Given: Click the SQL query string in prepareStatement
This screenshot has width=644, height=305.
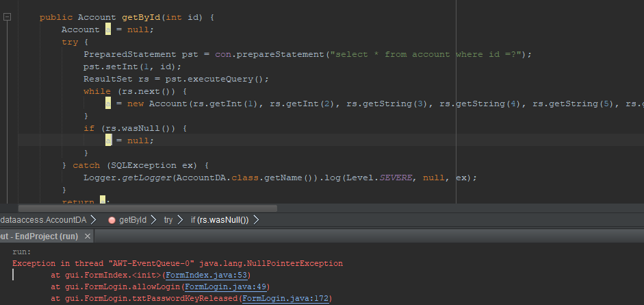Looking at the screenshot, I should tap(424, 54).
